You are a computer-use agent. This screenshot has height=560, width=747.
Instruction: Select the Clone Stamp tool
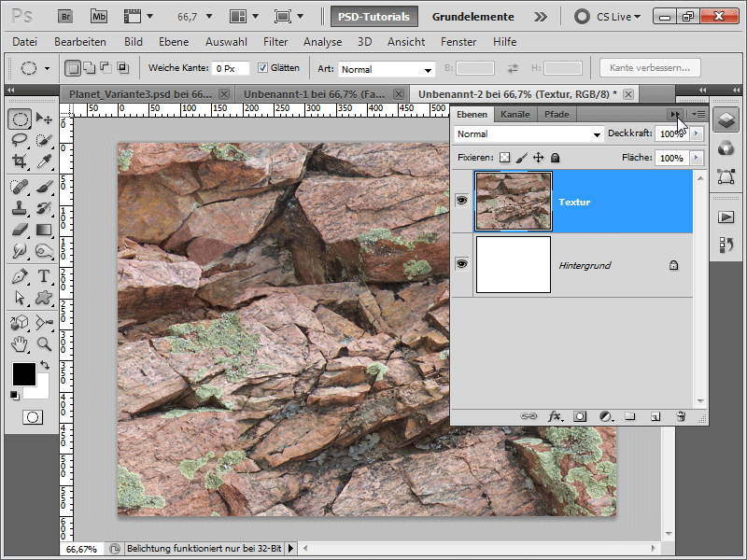click(20, 207)
